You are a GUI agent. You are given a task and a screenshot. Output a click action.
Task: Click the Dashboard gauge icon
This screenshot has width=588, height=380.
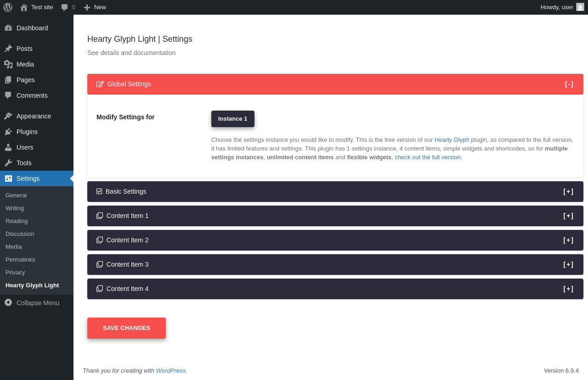(8, 28)
